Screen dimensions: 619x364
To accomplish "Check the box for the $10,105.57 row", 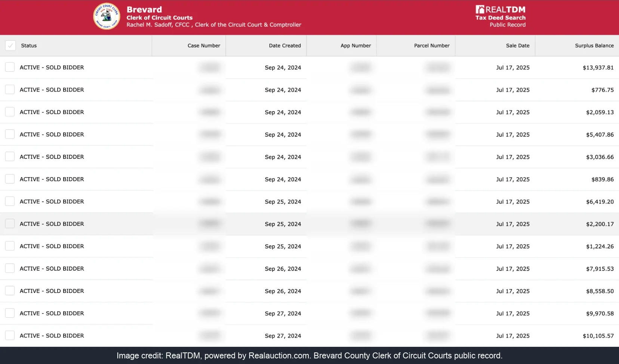I will click(x=10, y=336).
